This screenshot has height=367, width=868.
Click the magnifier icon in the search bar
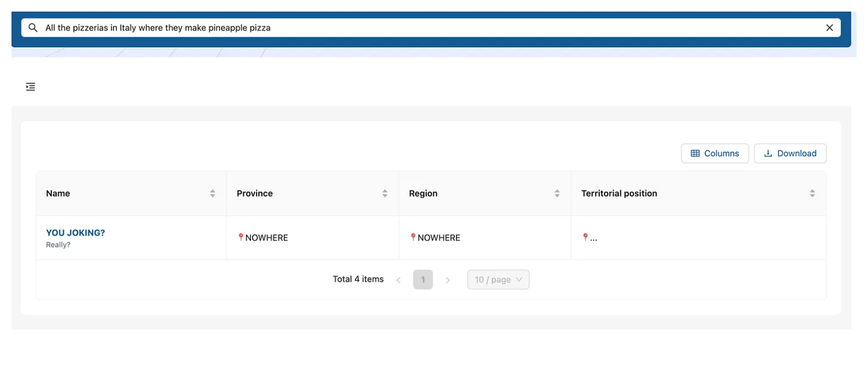coord(33,27)
